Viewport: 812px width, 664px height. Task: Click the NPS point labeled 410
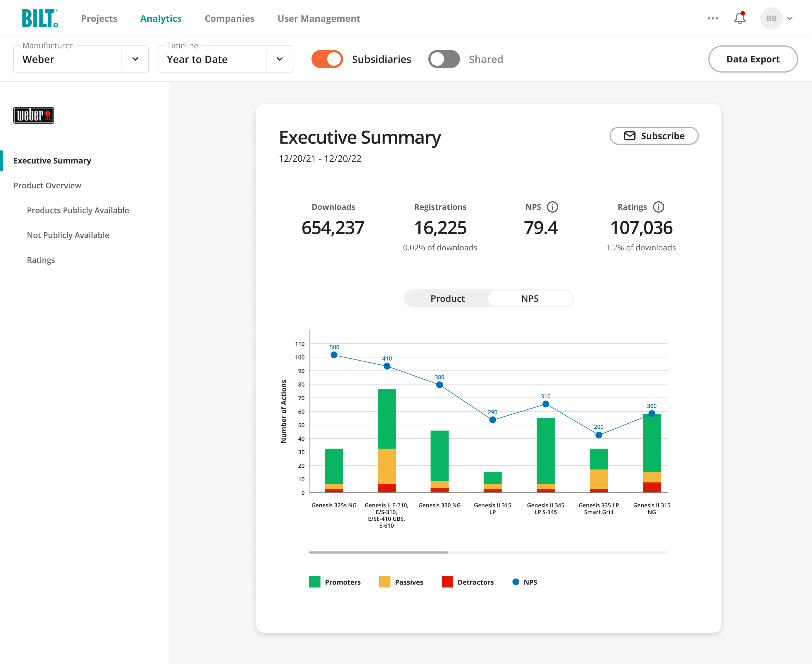coord(387,366)
